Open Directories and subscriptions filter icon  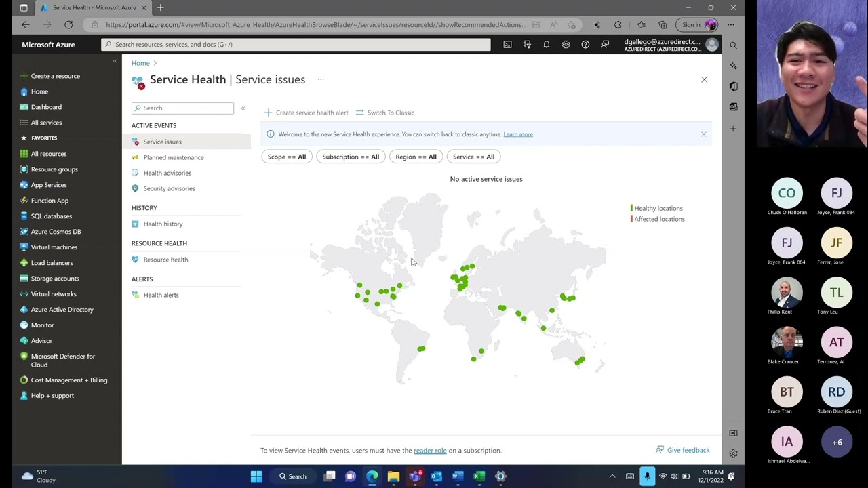click(x=527, y=45)
